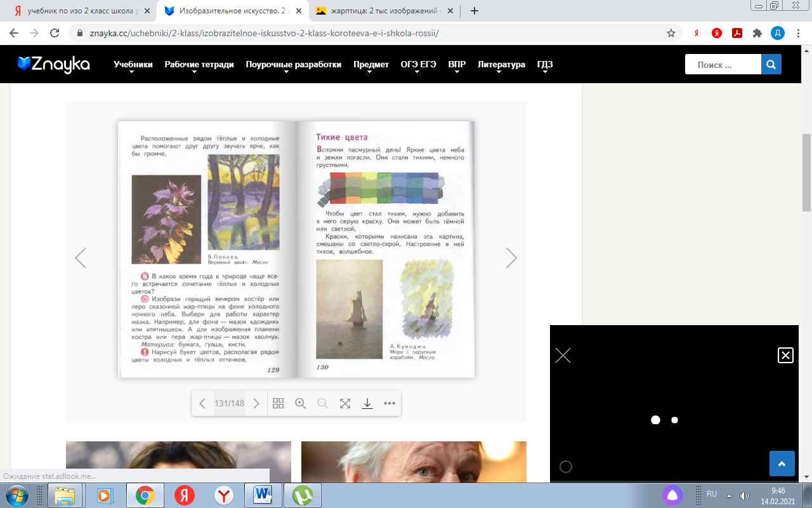Toggle fullscreen book view

coord(345,403)
